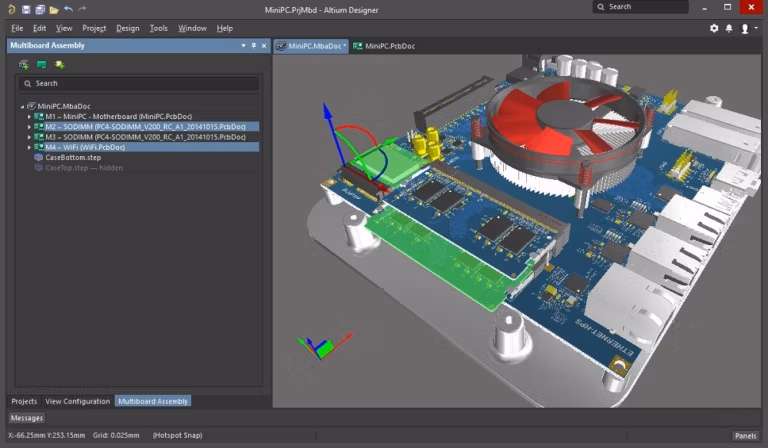Click the green board icon in panel toolbar

[x=42, y=65]
